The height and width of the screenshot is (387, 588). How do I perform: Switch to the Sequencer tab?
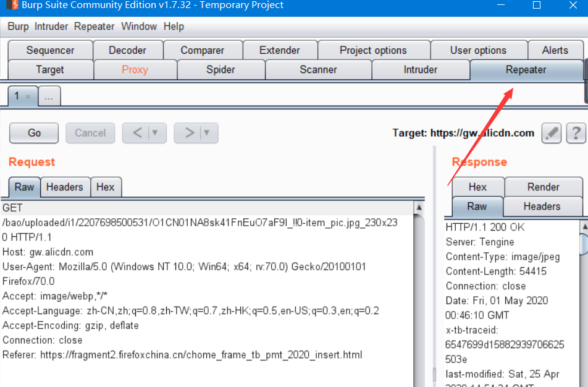coord(50,50)
